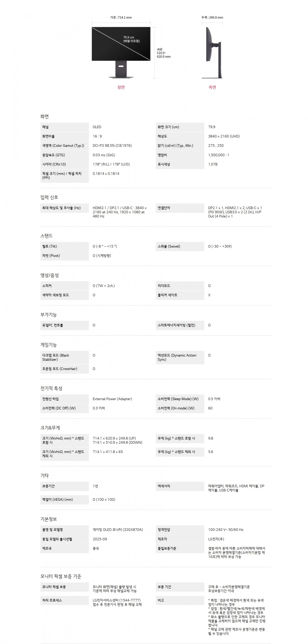Select the 측면 caption under the side view
Screen dimensions: 308x644
point(212,87)
